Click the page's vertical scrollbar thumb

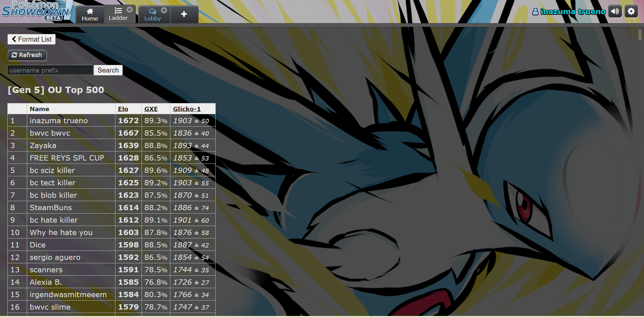640,35
